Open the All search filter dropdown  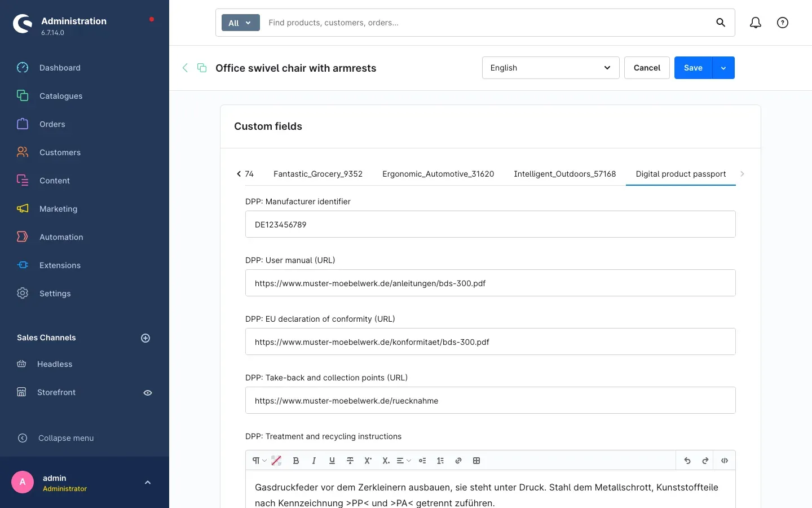[241, 23]
